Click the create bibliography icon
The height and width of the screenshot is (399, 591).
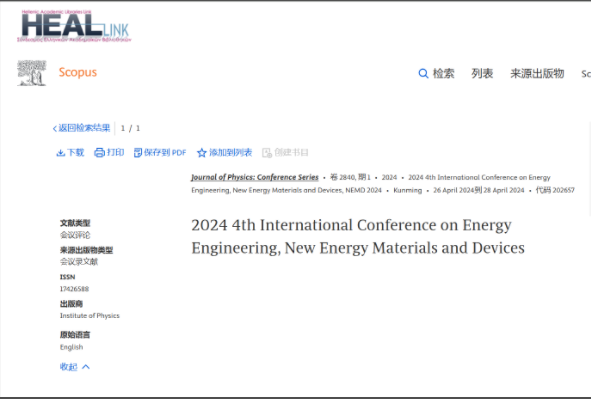267,153
